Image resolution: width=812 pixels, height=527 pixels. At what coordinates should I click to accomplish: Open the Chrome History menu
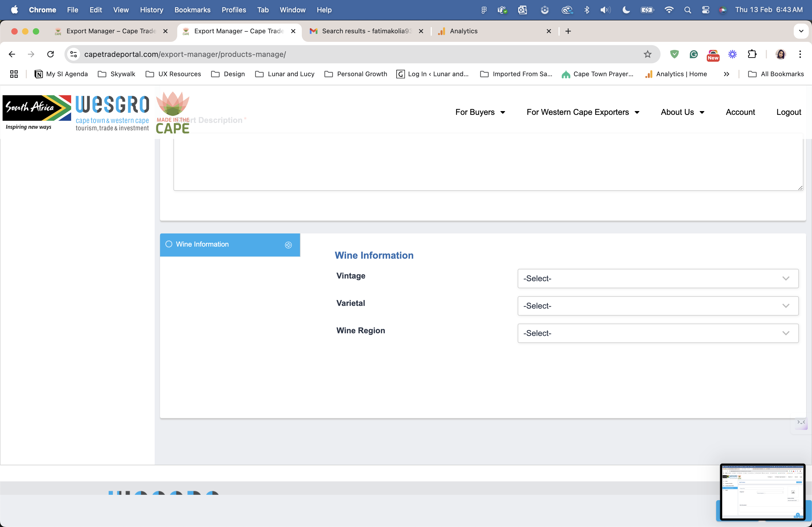(151, 10)
